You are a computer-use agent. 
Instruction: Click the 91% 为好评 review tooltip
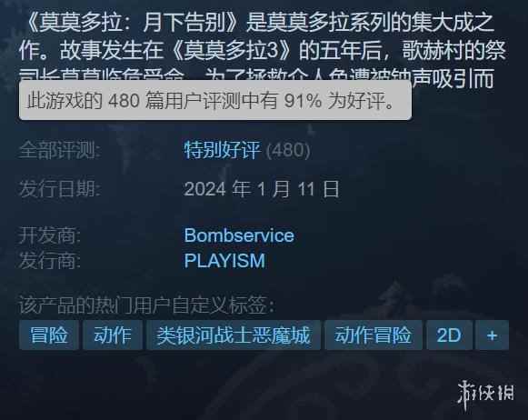pyautogui.click(x=215, y=100)
